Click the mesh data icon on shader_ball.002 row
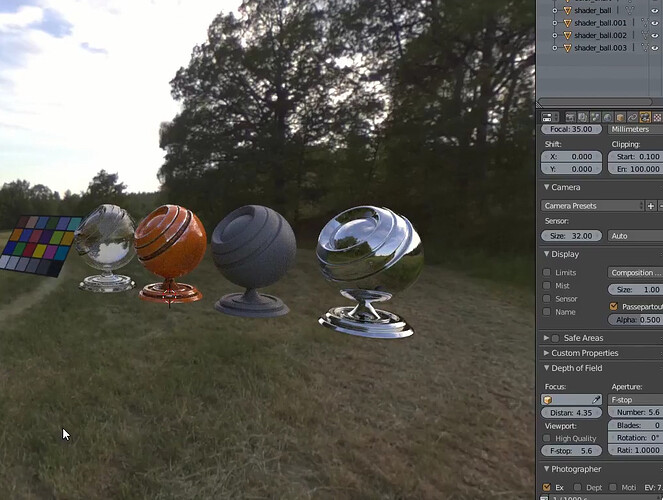Image resolution: width=663 pixels, height=500 pixels. pos(645,35)
